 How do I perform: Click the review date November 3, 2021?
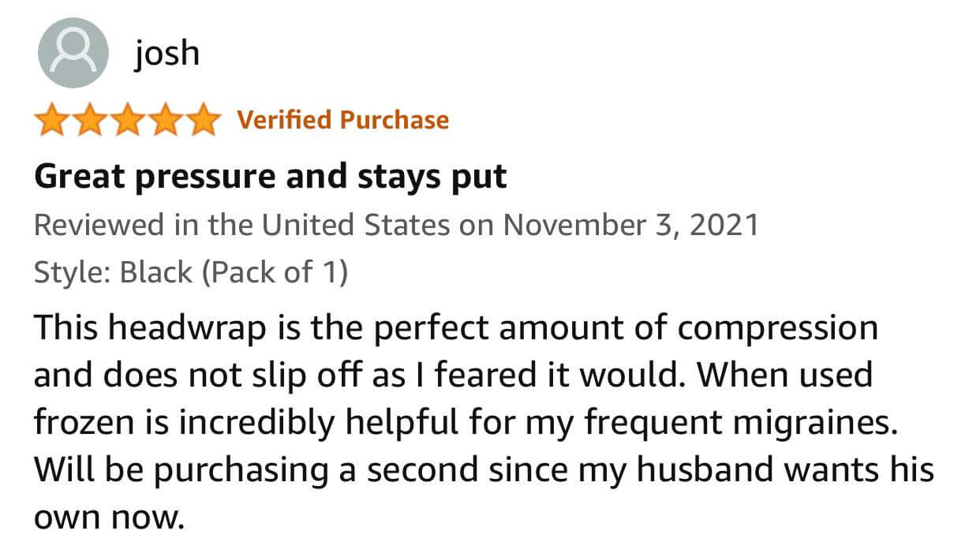(630, 226)
